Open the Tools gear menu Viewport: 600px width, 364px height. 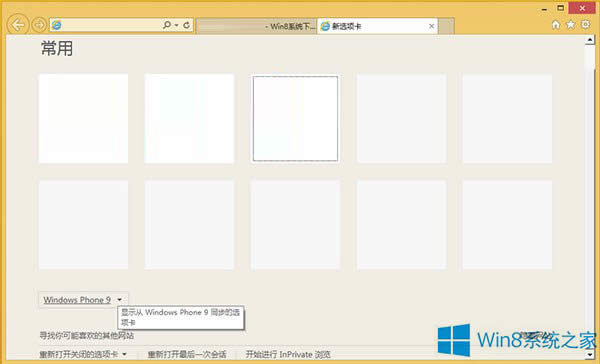point(585,25)
